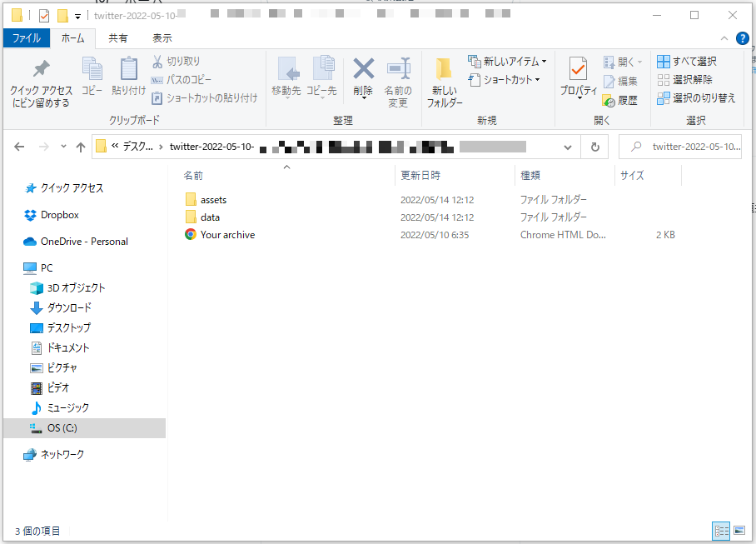Open the quick access toolbar customize dropdown

77,17
